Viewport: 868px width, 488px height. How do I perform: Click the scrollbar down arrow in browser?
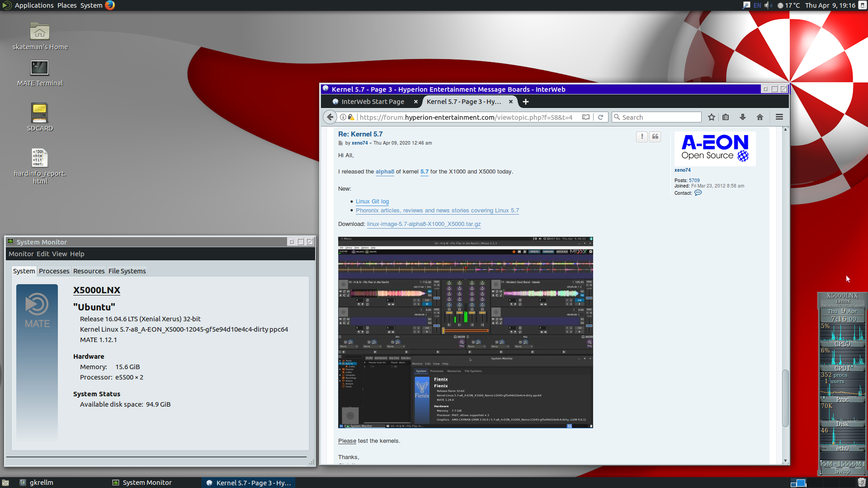(x=785, y=461)
